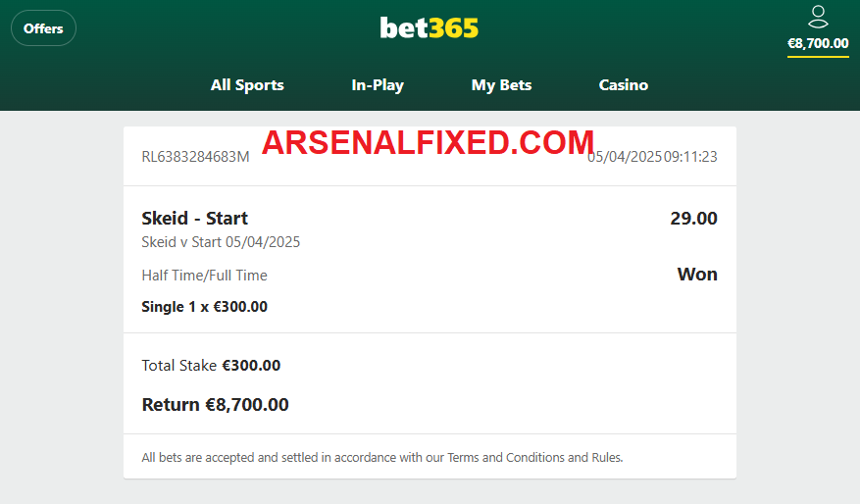Open the Offers button
The height and width of the screenshot is (504, 860).
coord(43,28)
